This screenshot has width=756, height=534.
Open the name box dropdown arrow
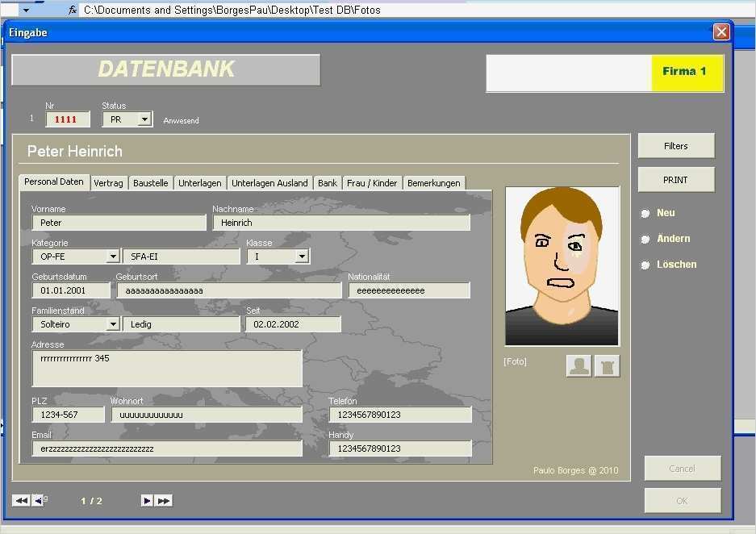point(26,10)
